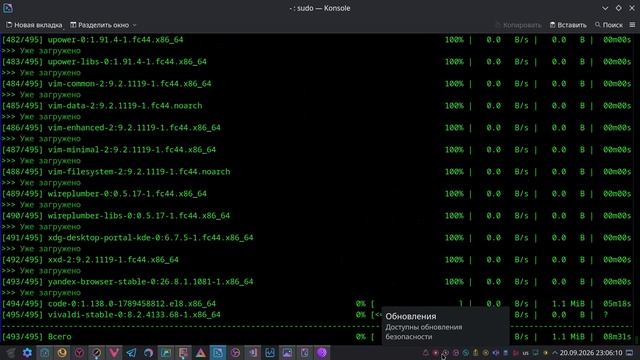
Task: Click the [488/495] counter
Action: pos(22,172)
